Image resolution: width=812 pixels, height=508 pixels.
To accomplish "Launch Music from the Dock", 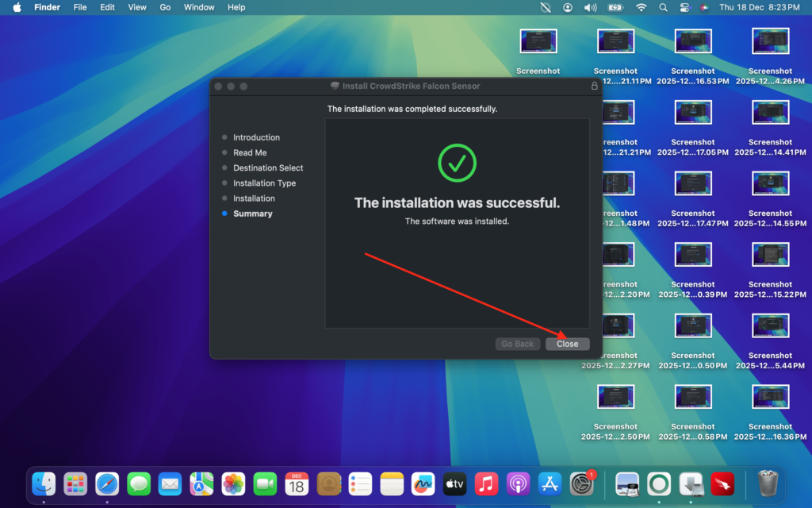I will coord(486,484).
